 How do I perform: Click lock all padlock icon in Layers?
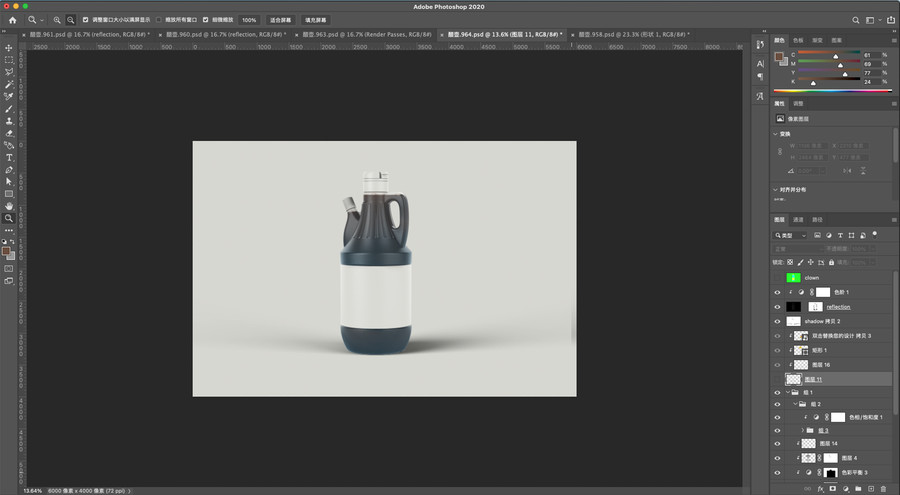pos(831,262)
